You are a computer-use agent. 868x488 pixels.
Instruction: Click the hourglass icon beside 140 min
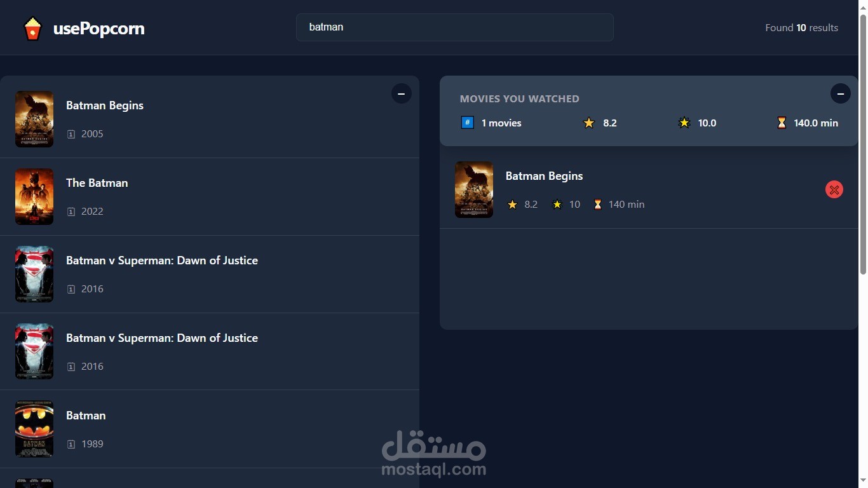[x=597, y=205]
